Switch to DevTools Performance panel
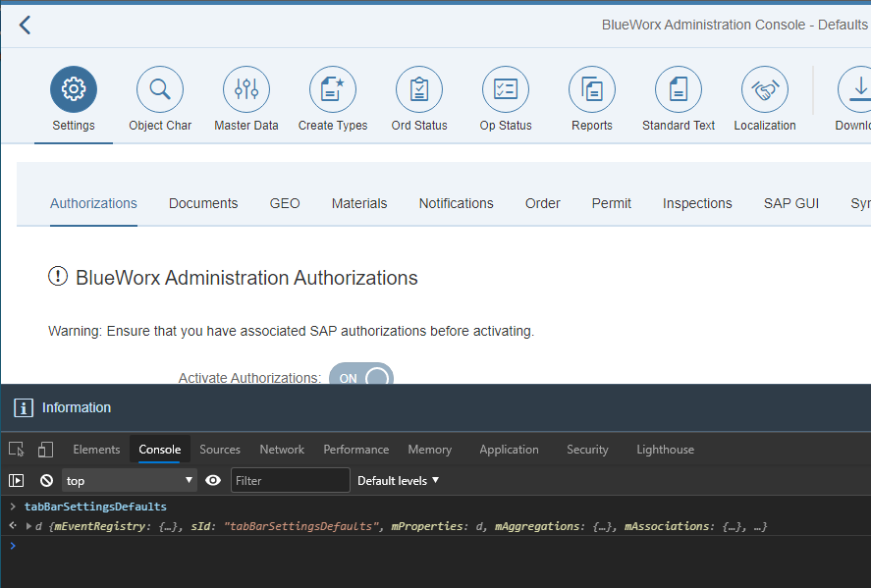 click(356, 450)
